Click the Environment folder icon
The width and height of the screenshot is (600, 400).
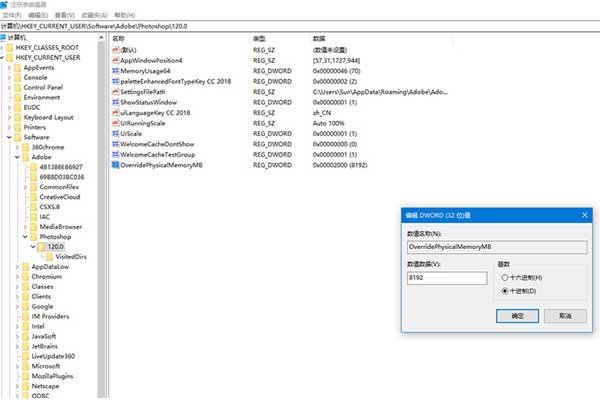(x=18, y=97)
